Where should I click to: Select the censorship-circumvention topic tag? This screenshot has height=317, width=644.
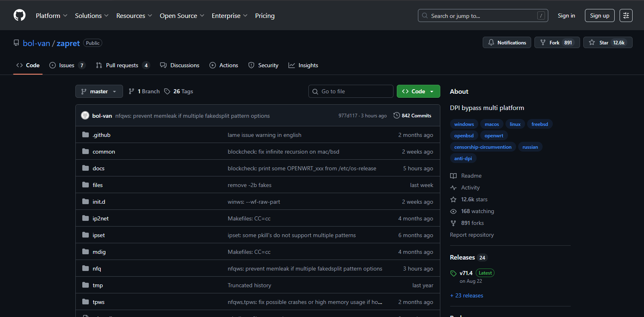coord(483,147)
